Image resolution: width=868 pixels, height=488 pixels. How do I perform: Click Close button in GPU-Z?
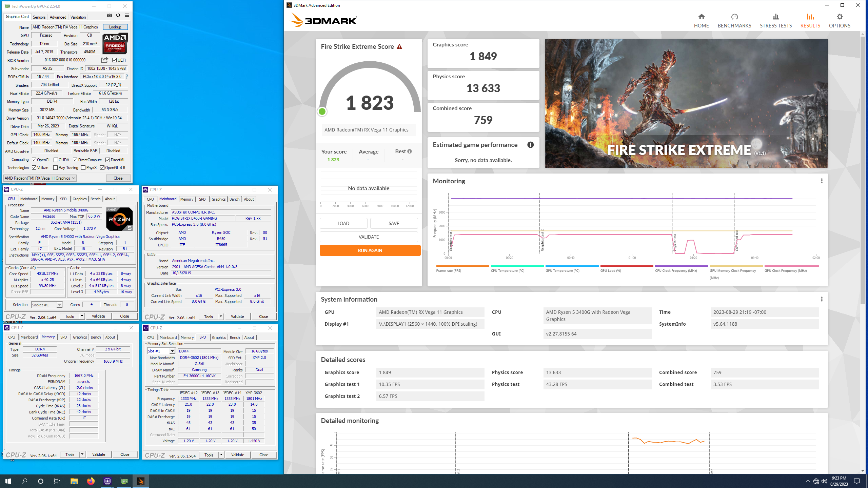pyautogui.click(x=118, y=178)
